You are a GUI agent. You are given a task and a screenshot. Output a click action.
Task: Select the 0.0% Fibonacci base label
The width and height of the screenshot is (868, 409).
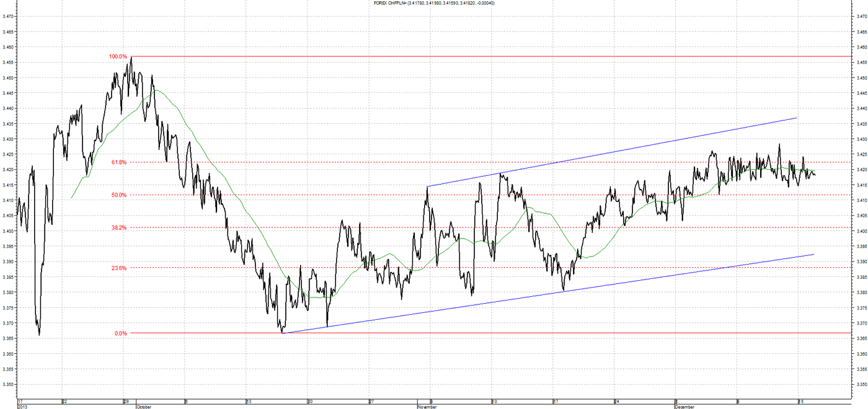click(x=120, y=333)
